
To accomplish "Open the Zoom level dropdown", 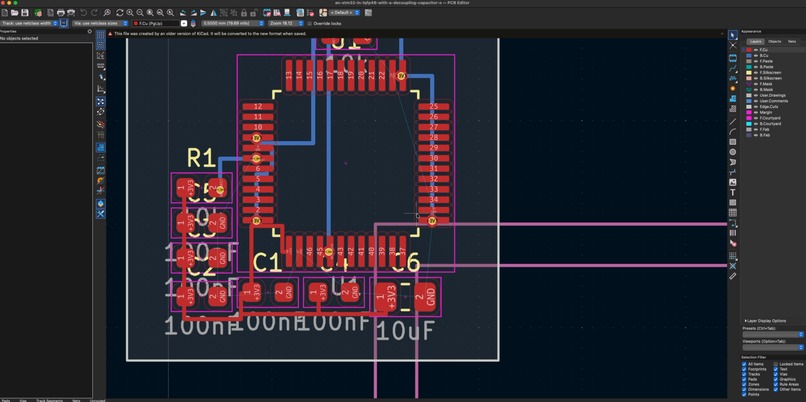I will click(286, 23).
